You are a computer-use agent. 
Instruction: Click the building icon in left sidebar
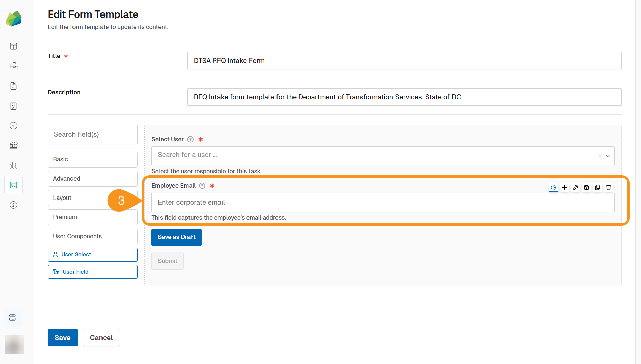tap(13, 106)
